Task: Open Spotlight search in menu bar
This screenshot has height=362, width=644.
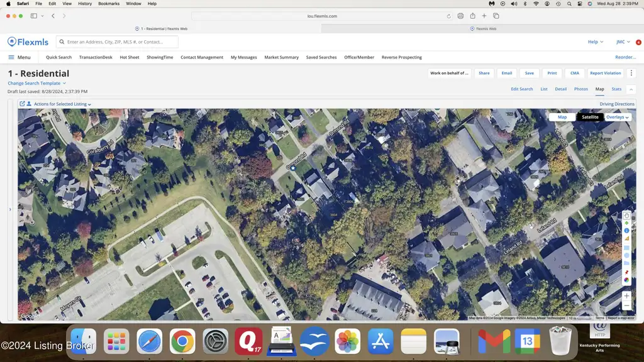Action: pyautogui.click(x=569, y=4)
